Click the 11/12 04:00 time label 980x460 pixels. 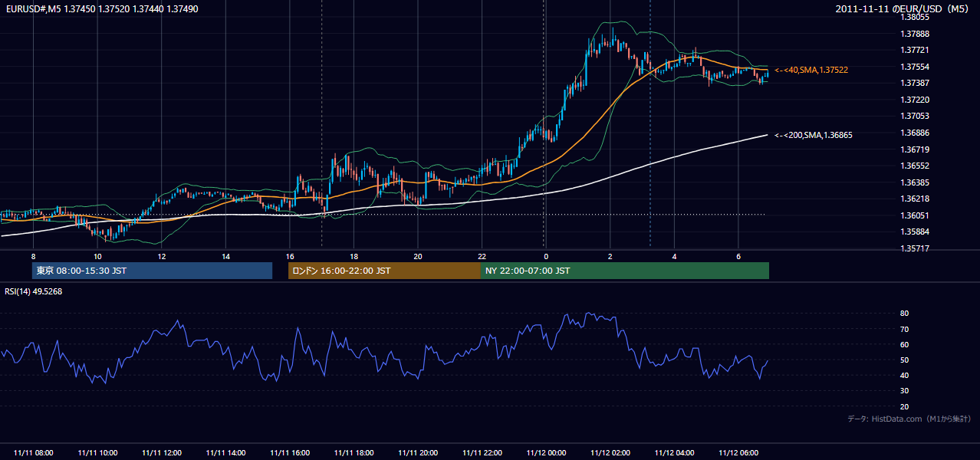point(674,453)
